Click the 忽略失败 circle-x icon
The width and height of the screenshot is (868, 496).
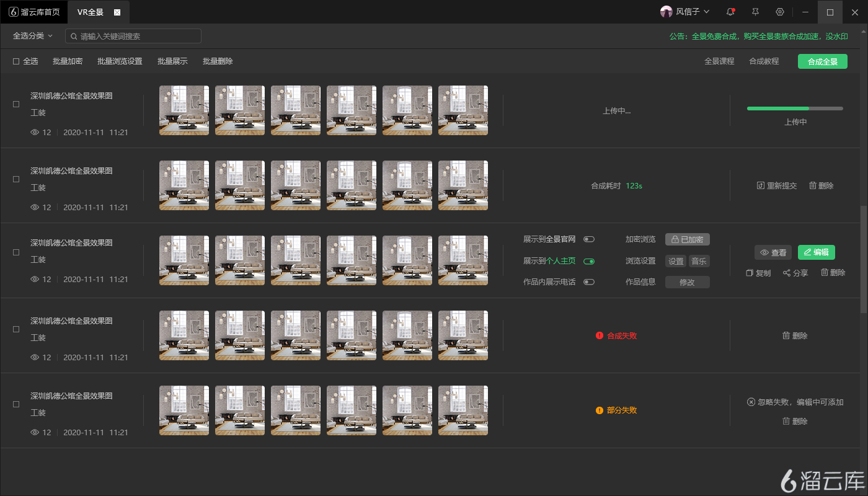751,402
